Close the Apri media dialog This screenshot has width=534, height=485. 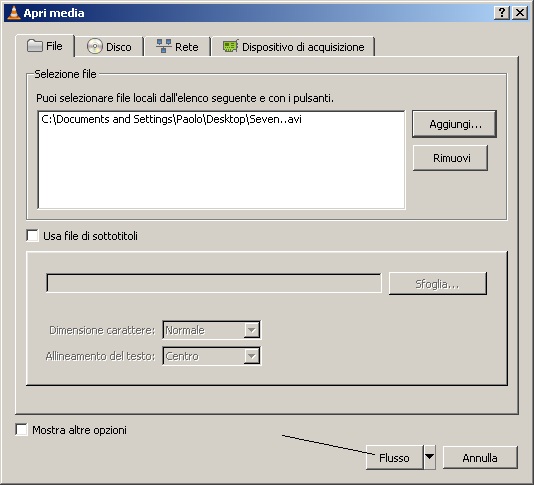point(520,13)
